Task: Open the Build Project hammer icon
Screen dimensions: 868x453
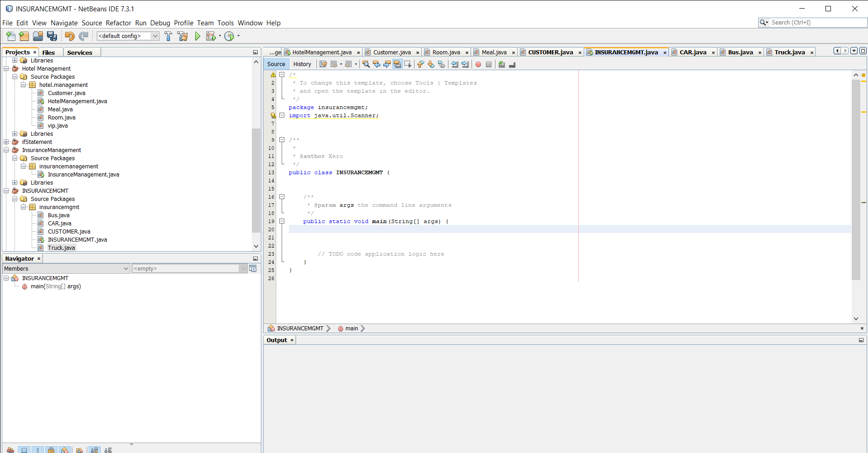Action: coord(168,36)
